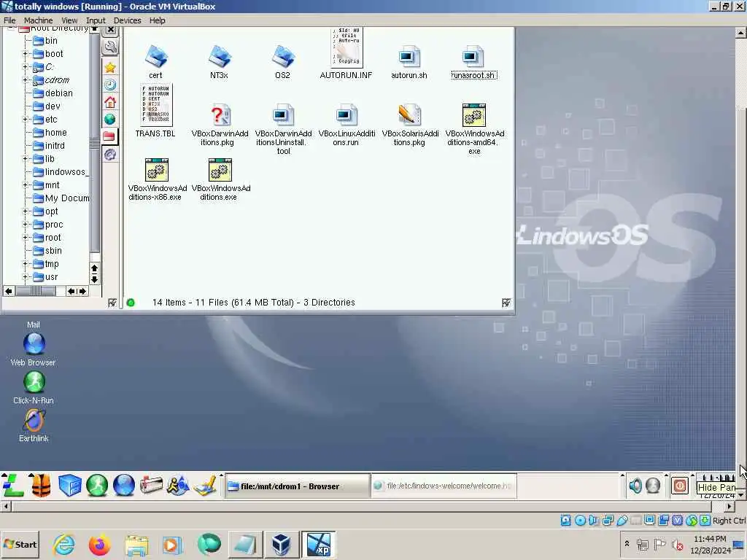
Task: Select the VBoxSolarisAdditions.pkg file icon
Action: (410, 115)
